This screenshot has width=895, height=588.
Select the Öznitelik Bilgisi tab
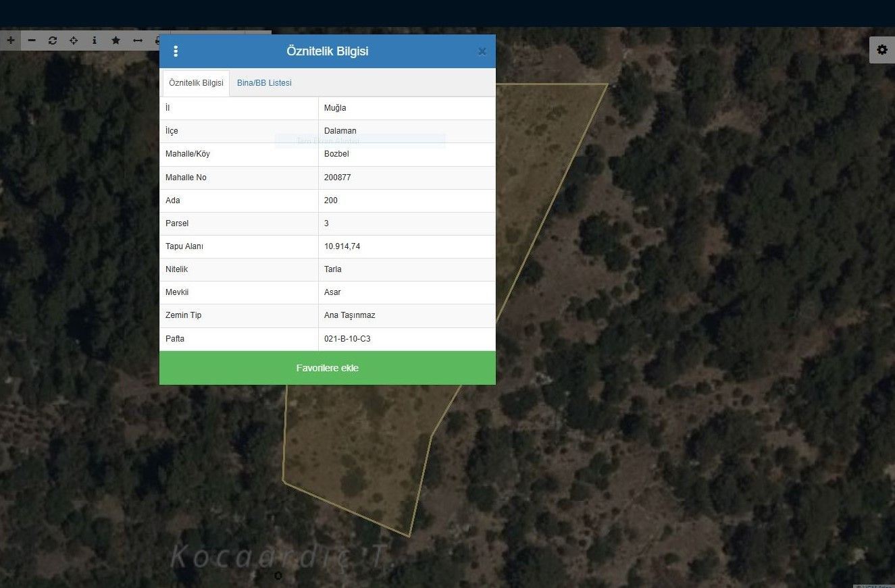[x=196, y=83]
